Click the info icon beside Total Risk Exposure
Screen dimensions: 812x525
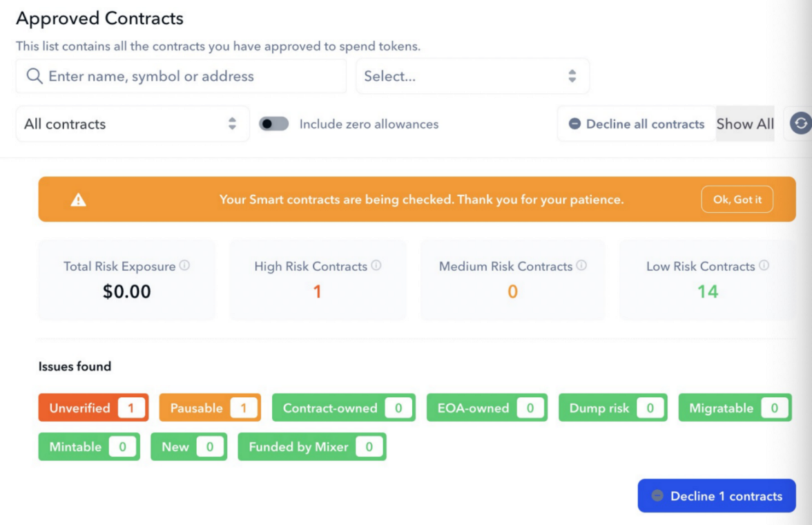(x=184, y=265)
